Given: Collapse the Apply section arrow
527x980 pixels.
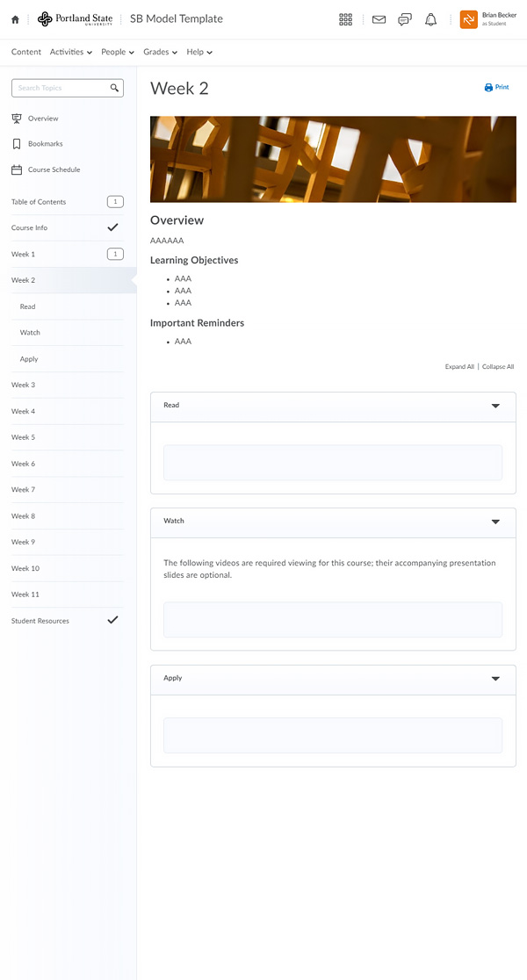Looking at the screenshot, I should coord(495,678).
